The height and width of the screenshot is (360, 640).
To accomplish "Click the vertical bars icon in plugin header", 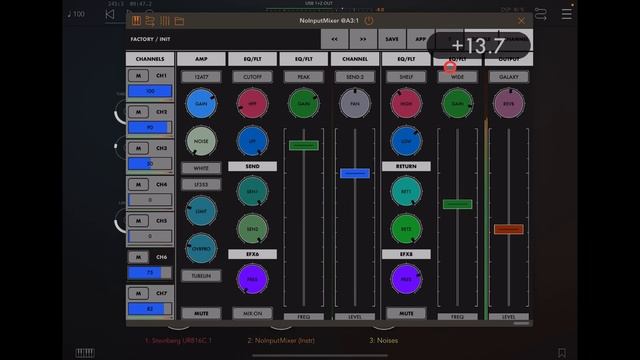I will (165, 21).
